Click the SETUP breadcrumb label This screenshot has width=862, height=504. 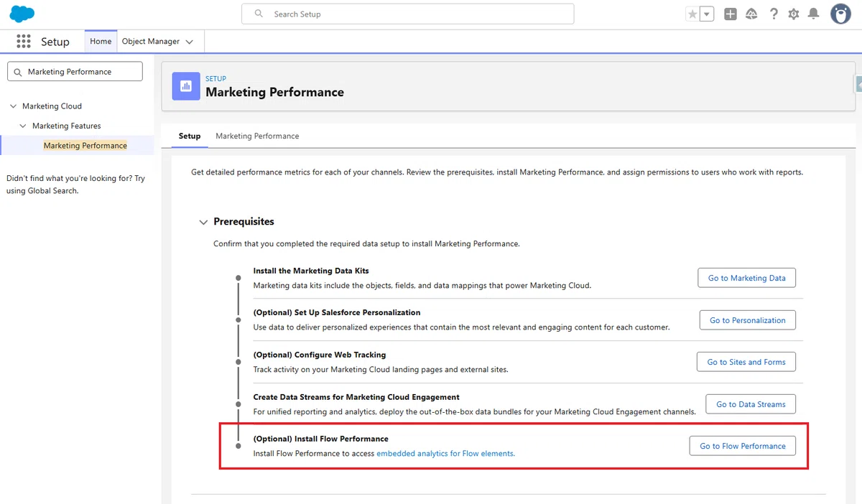215,79
